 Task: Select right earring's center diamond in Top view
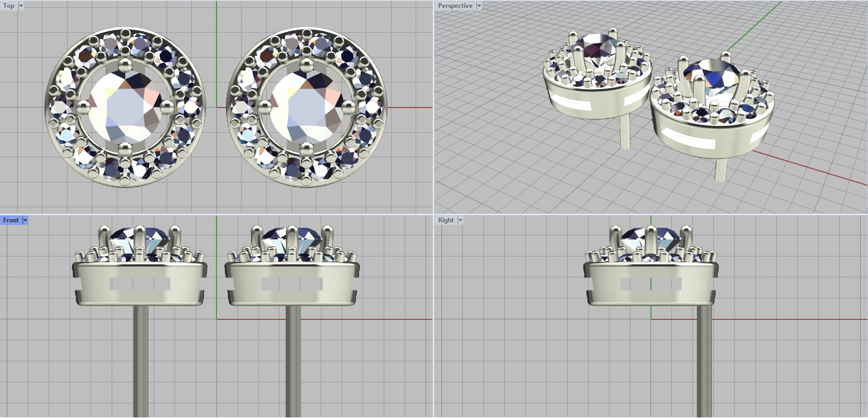pyautogui.click(x=307, y=107)
